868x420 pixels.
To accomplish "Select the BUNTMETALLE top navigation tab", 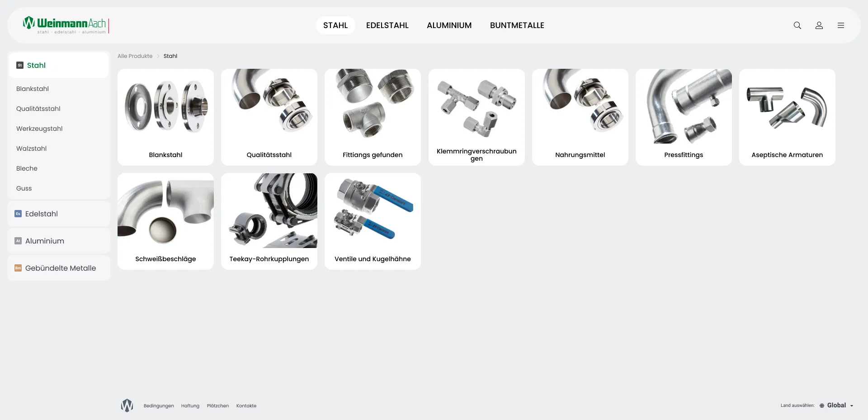I will 517,25.
